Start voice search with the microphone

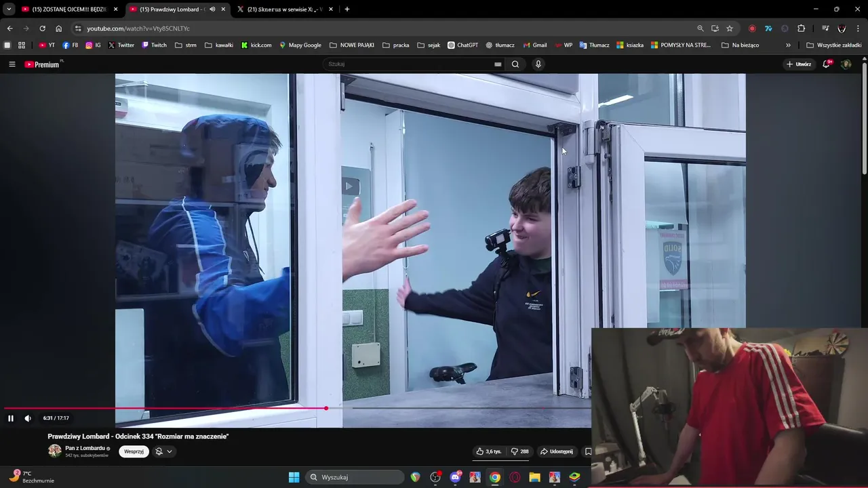(x=538, y=64)
